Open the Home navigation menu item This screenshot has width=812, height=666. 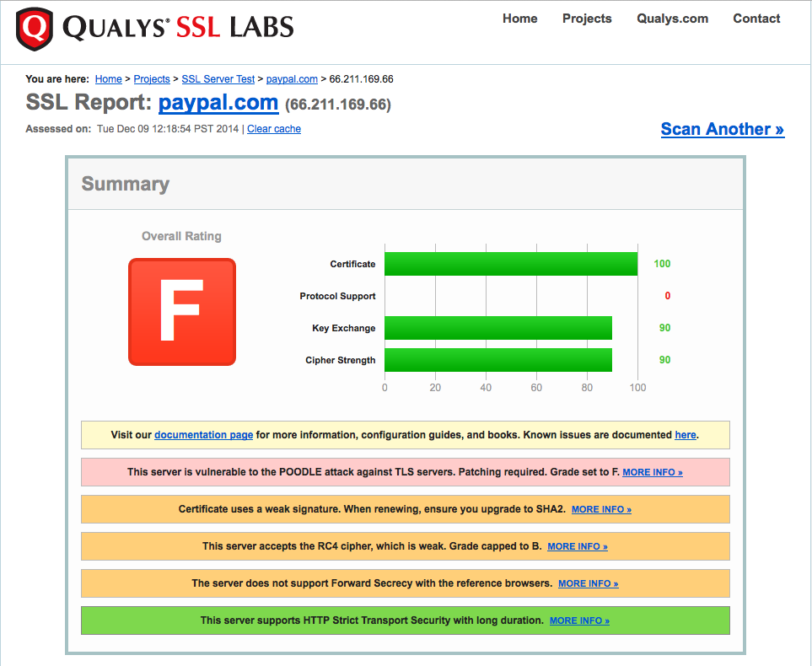click(520, 19)
